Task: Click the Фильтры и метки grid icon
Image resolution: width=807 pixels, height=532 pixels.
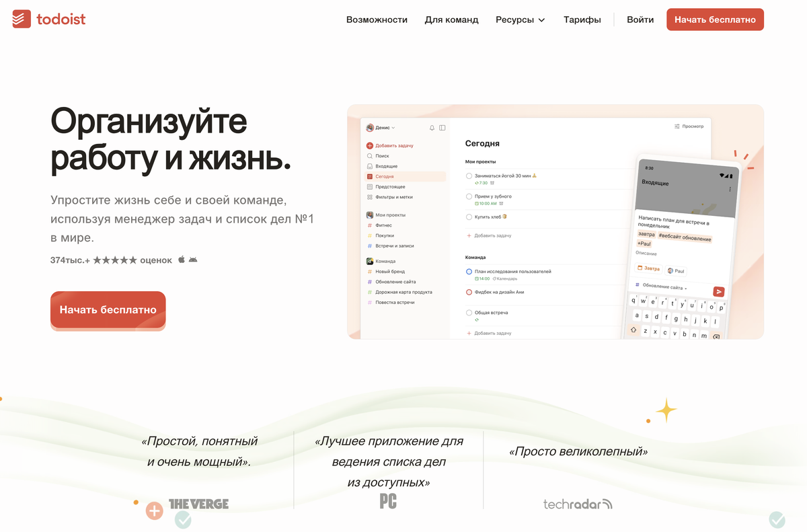Action: 370,197
